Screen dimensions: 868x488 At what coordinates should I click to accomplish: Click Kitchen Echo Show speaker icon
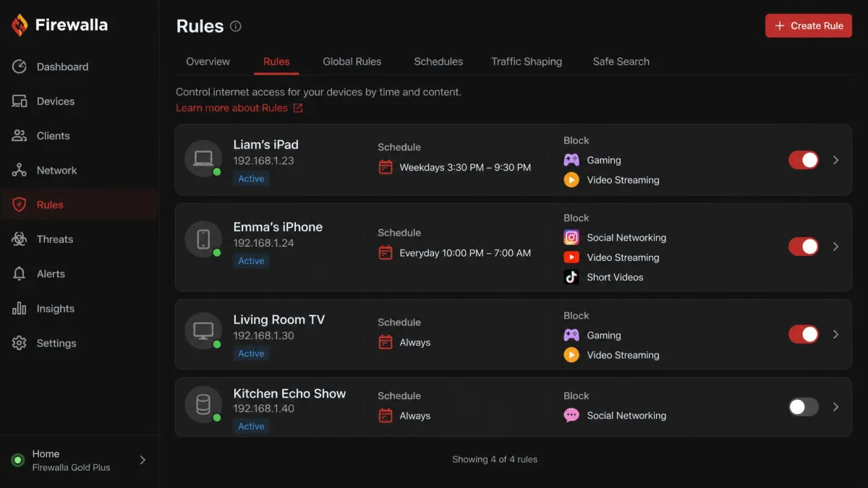(x=203, y=404)
